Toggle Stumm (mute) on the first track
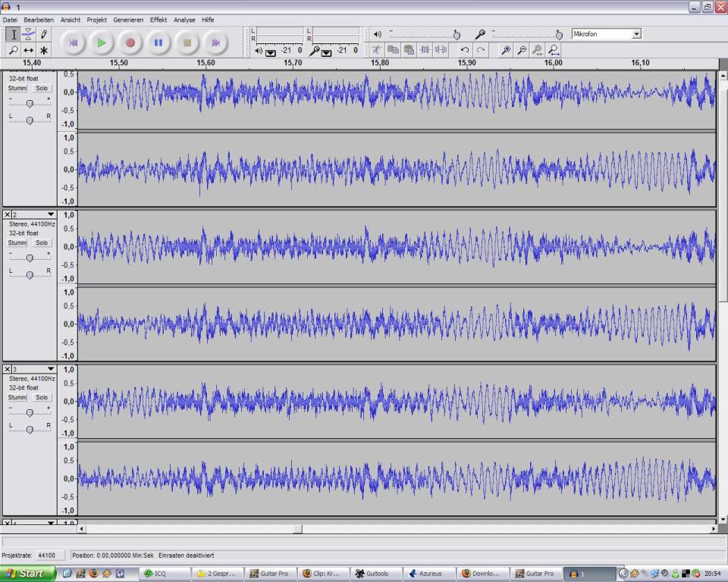The height and width of the screenshot is (582, 728). (17, 88)
